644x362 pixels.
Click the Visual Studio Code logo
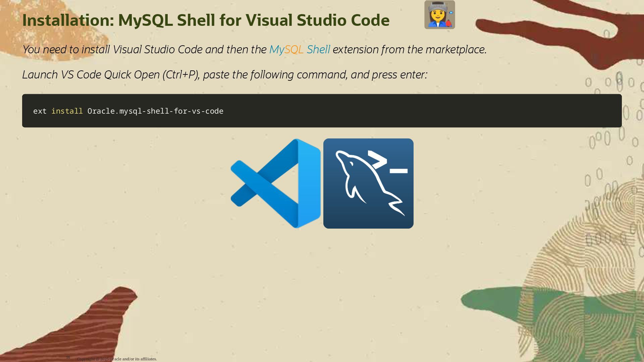[x=276, y=183]
